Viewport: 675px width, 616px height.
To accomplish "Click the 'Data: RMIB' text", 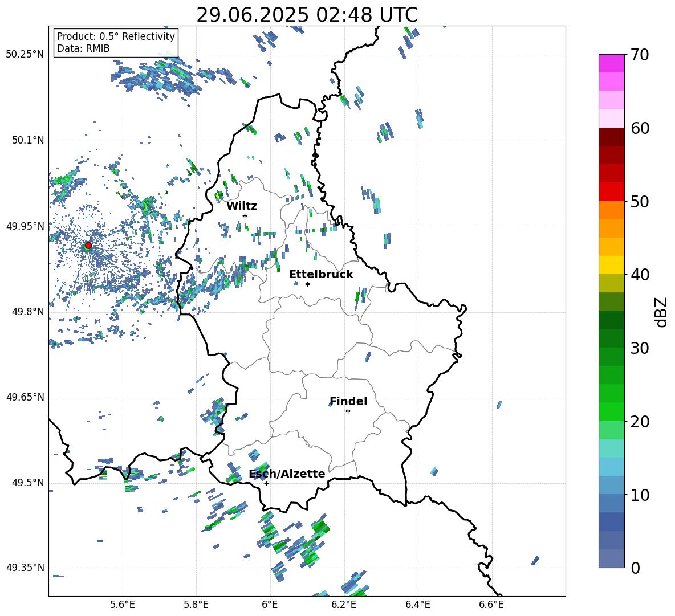I will (x=83, y=48).
